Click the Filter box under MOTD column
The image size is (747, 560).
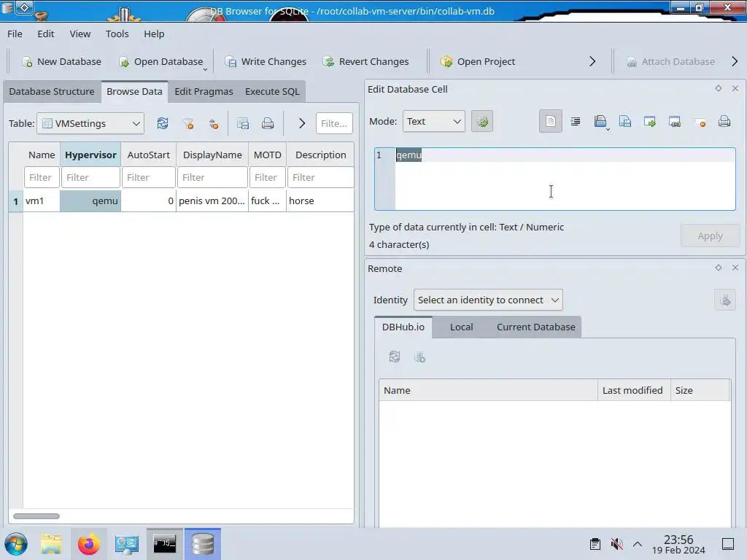tap(267, 177)
